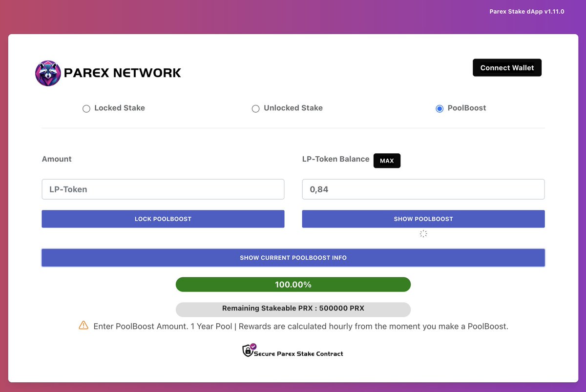Click the Secure Parex Stake Contract text
Image resolution: width=586 pixels, height=392 pixels.
click(x=299, y=353)
